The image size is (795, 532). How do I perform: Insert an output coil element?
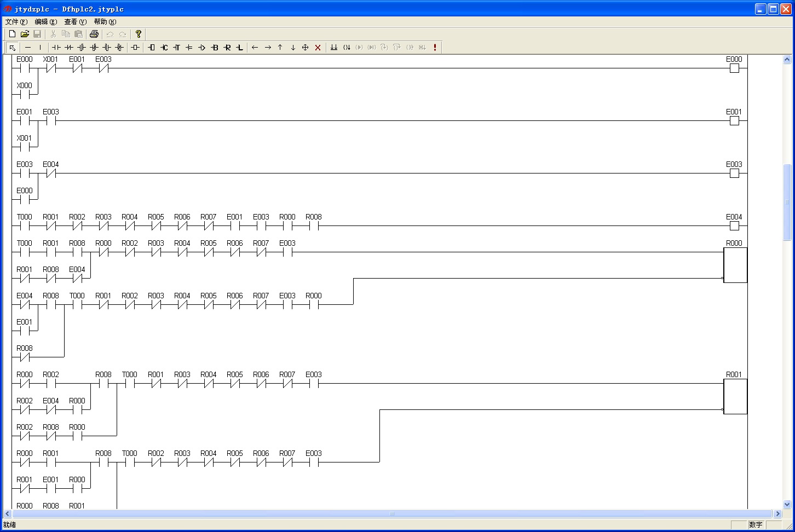pyautogui.click(x=135, y=48)
